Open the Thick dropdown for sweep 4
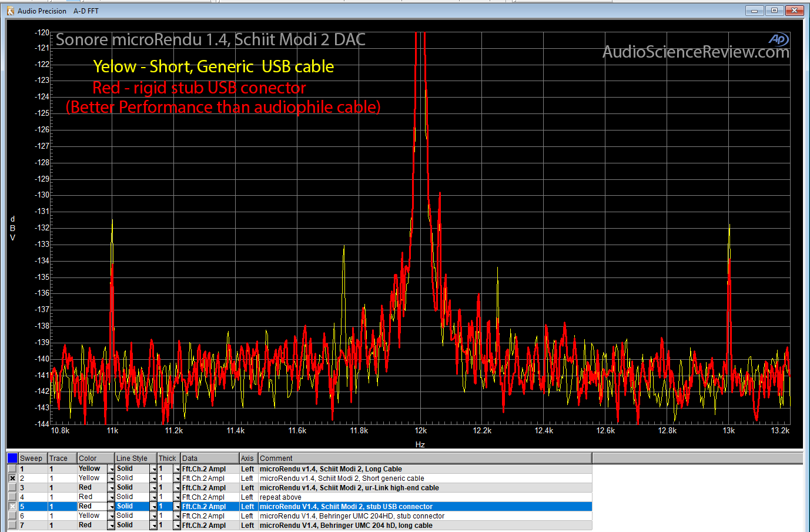Viewport: 810px width, 532px height. 176,497
